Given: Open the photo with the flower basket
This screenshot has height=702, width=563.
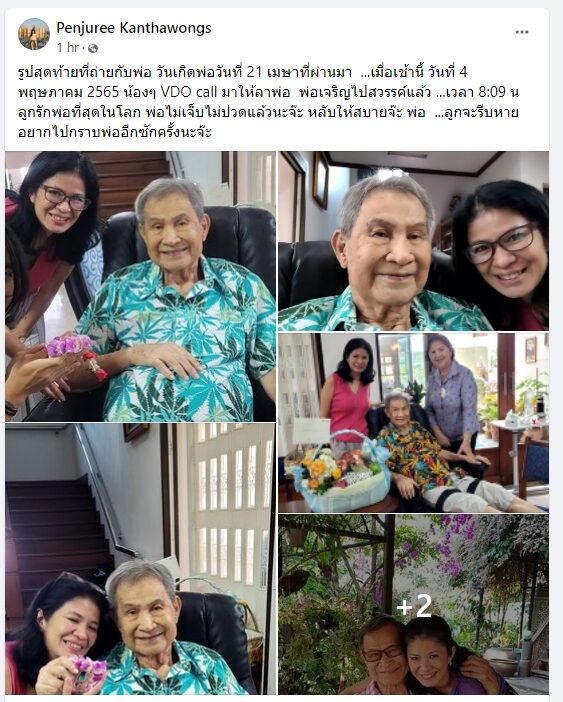Looking at the screenshot, I should click(414, 423).
